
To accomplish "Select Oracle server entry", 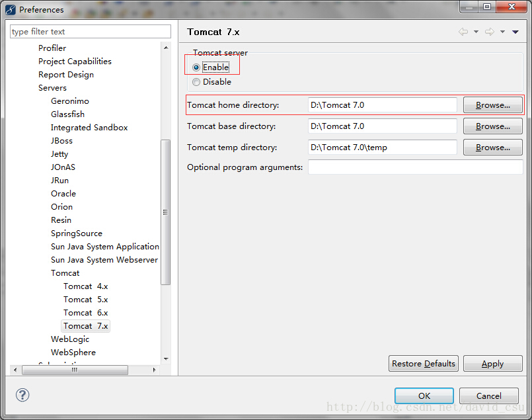I will pos(63,194).
